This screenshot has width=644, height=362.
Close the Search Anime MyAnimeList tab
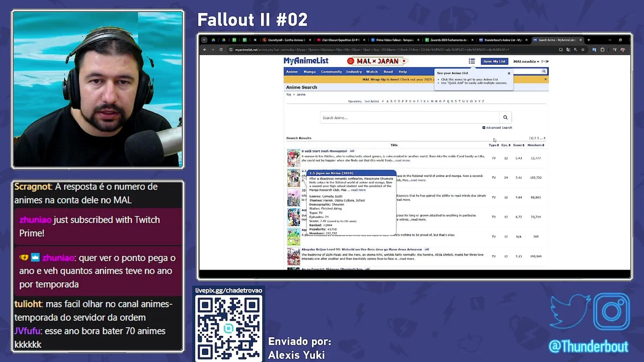point(581,40)
